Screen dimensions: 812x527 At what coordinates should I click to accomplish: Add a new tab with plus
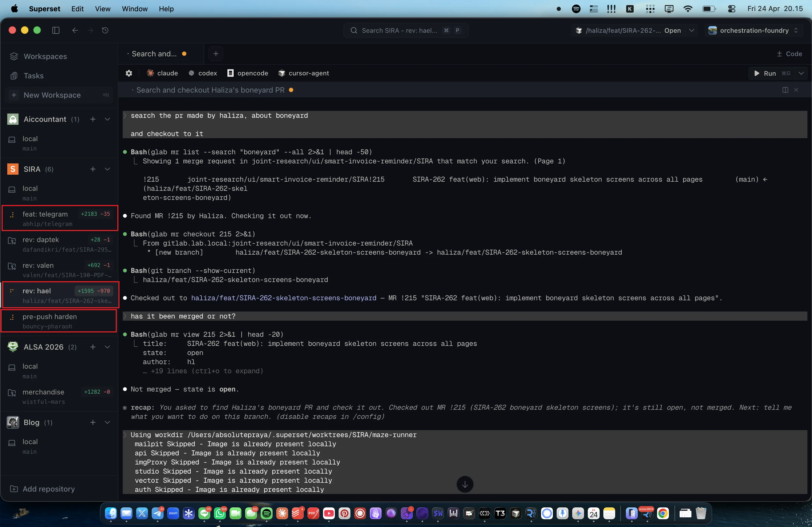pos(216,54)
